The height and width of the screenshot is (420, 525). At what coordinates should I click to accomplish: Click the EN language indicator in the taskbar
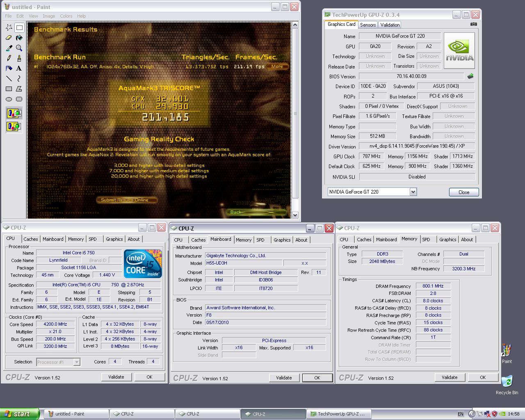461,414
